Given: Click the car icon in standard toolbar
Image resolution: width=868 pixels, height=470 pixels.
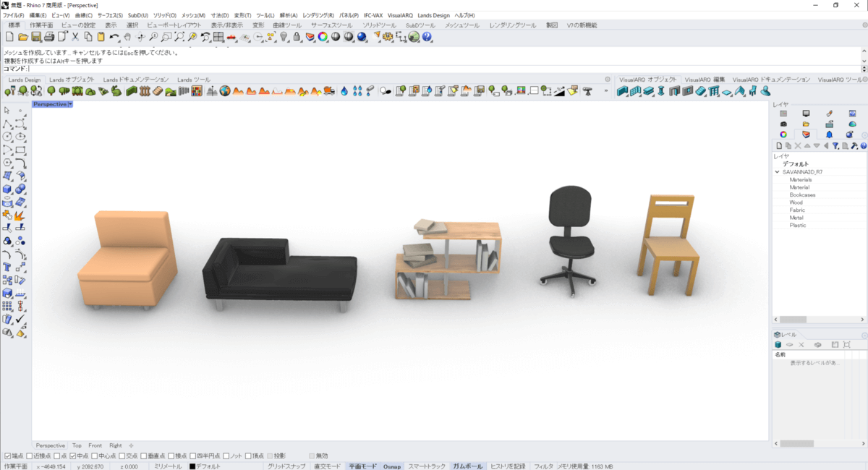Looking at the screenshot, I should click(x=231, y=36).
